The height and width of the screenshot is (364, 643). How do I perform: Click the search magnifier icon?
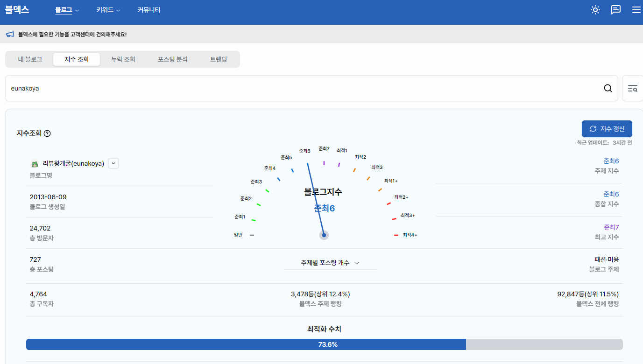pos(608,88)
